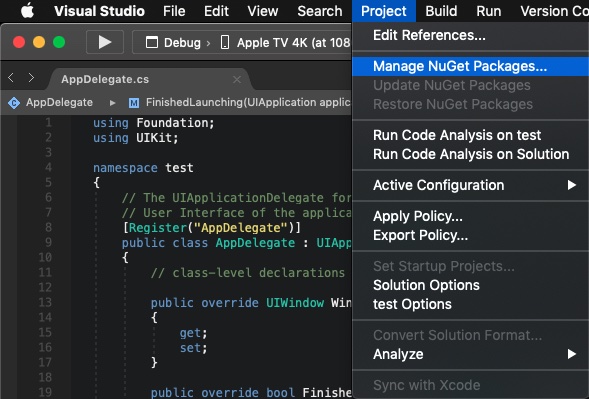Open the Search menu in menu bar
Image resolution: width=589 pixels, height=399 pixels.
pos(320,11)
